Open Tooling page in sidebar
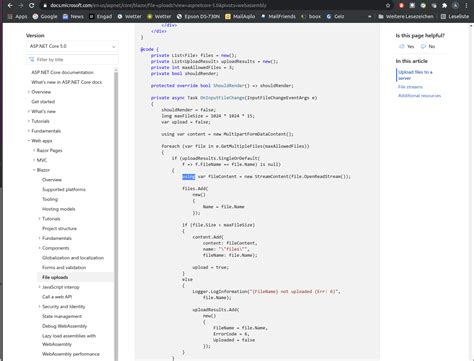Screen dimensions: 474x361 tap(50, 199)
